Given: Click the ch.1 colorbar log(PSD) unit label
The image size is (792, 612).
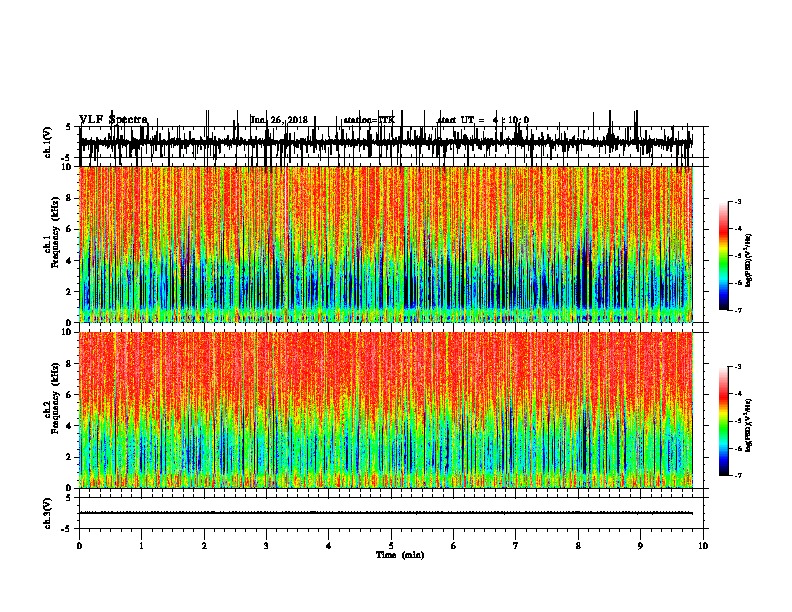Looking at the screenshot, I should (748, 260).
